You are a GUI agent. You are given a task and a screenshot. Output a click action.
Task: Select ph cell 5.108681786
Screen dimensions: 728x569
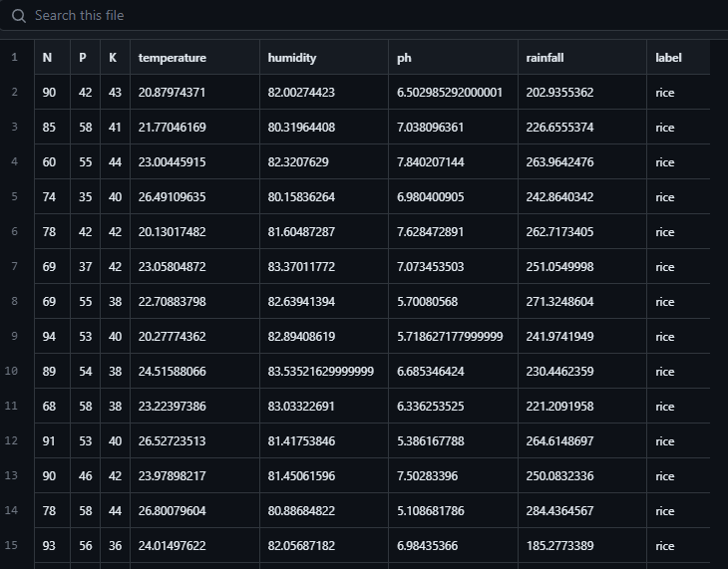tap(453, 510)
